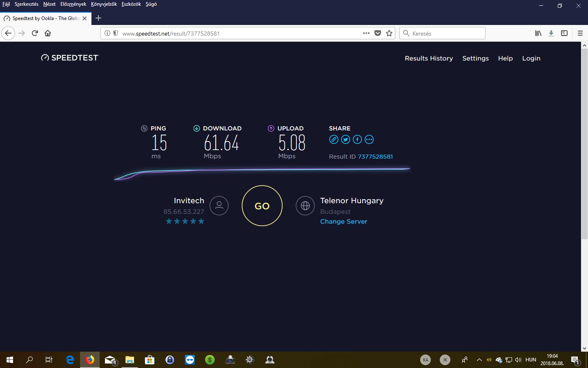
Task: Start a new test with GO
Action: 262,206
